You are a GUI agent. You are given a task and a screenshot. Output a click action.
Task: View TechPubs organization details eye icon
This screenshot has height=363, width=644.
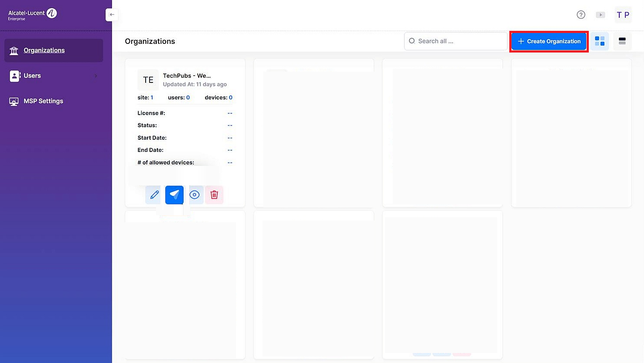pyautogui.click(x=195, y=195)
